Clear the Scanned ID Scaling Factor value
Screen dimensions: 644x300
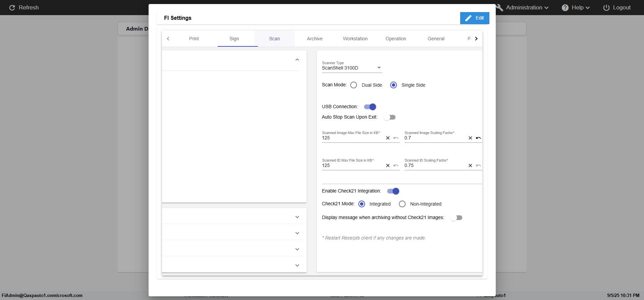[470, 166]
